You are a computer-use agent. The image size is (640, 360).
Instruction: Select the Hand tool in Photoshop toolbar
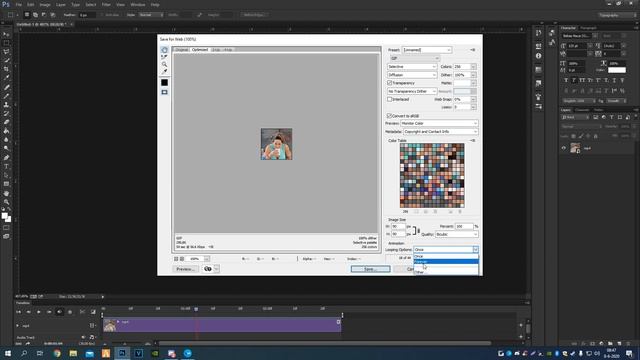(6, 193)
